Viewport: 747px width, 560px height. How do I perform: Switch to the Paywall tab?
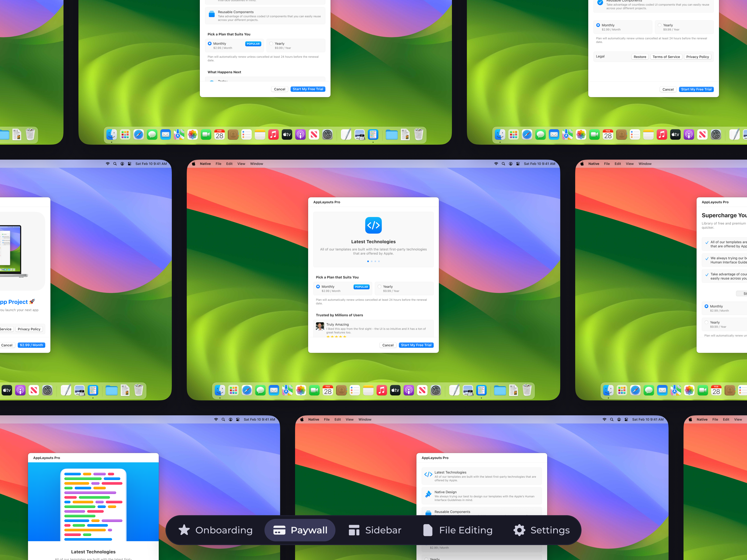(x=300, y=530)
